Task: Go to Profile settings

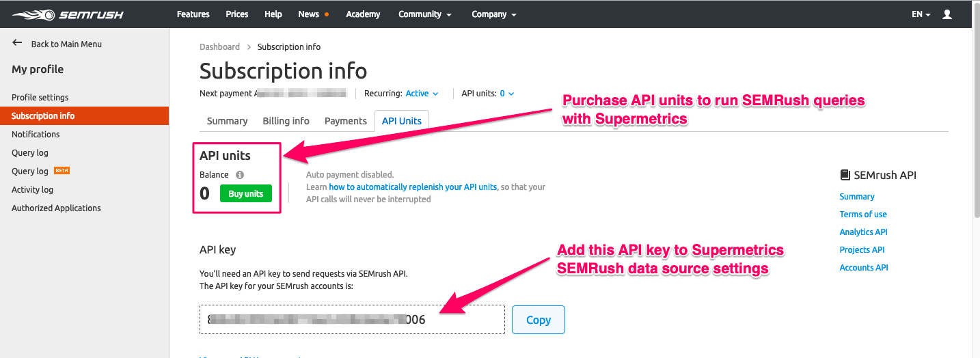Action: pos(40,97)
